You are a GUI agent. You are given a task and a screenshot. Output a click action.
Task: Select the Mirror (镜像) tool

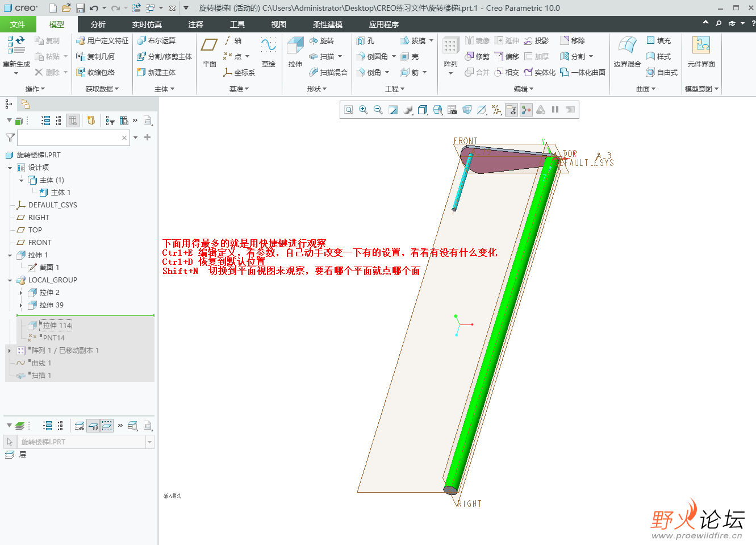coord(477,41)
